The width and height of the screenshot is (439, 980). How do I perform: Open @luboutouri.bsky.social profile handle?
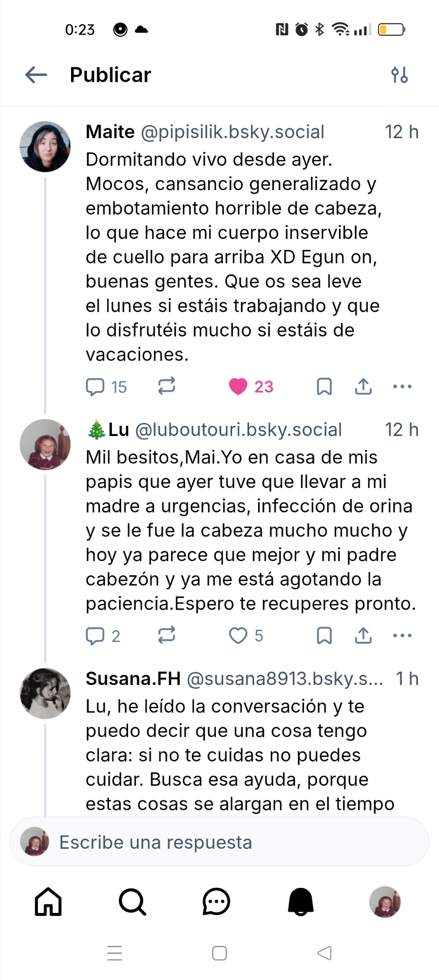(238, 430)
